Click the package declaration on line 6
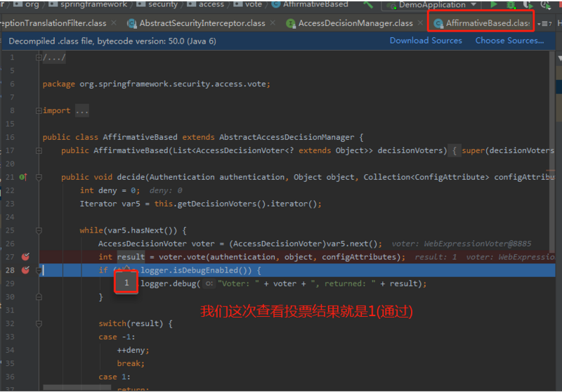 click(156, 84)
